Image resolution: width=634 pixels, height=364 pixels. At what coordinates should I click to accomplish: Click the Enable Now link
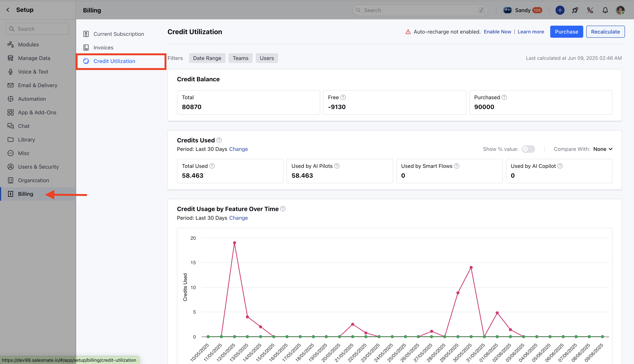click(x=497, y=32)
